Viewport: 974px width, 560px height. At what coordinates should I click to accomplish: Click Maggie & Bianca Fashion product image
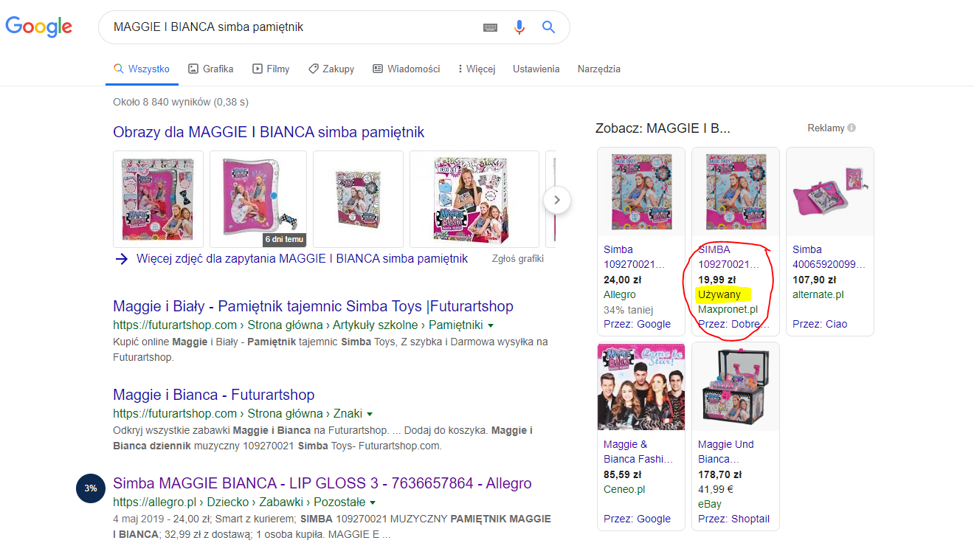(641, 387)
